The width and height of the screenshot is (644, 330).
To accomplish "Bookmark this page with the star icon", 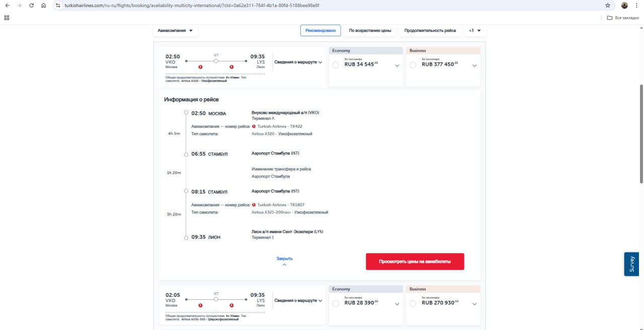I will pyautogui.click(x=608, y=6).
